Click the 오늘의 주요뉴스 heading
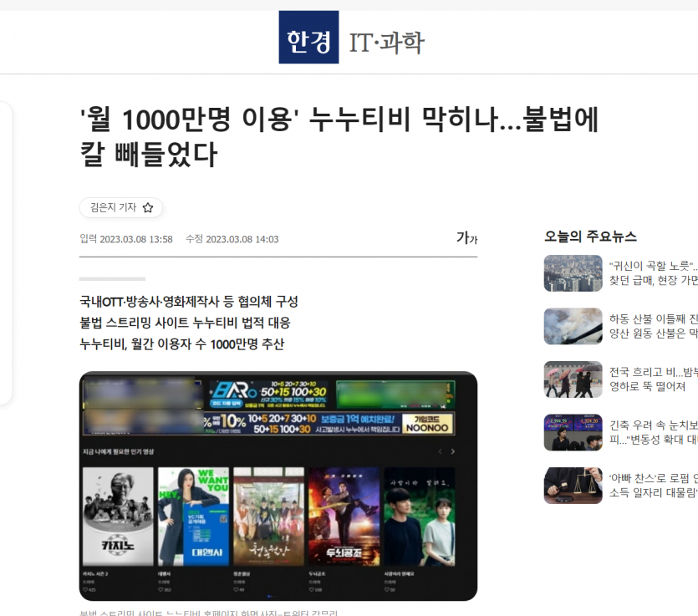The image size is (698, 616). pyautogui.click(x=590, y=237)
